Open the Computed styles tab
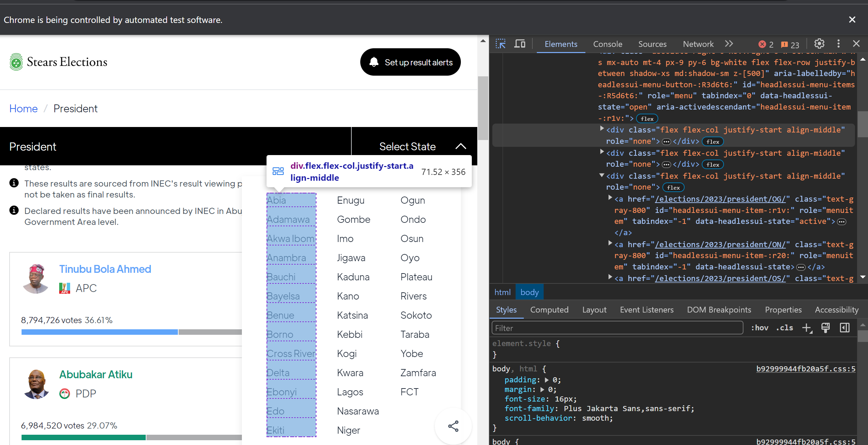868x445 pixels. (549, 310)
